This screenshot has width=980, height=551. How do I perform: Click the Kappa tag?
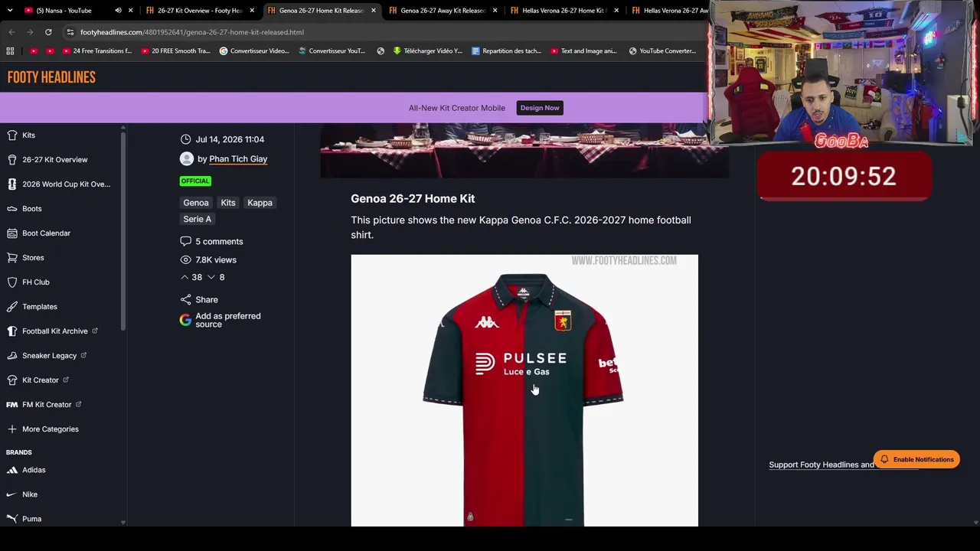[260, 203]
